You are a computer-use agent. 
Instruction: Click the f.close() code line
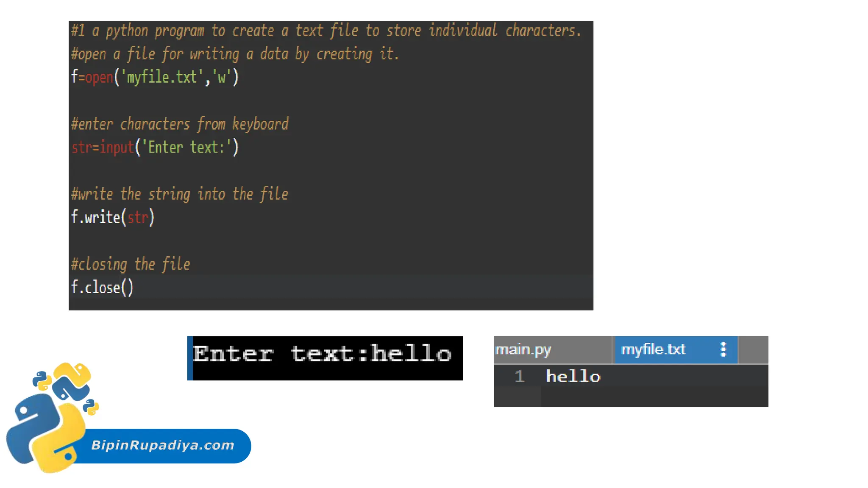pos(102,288)
